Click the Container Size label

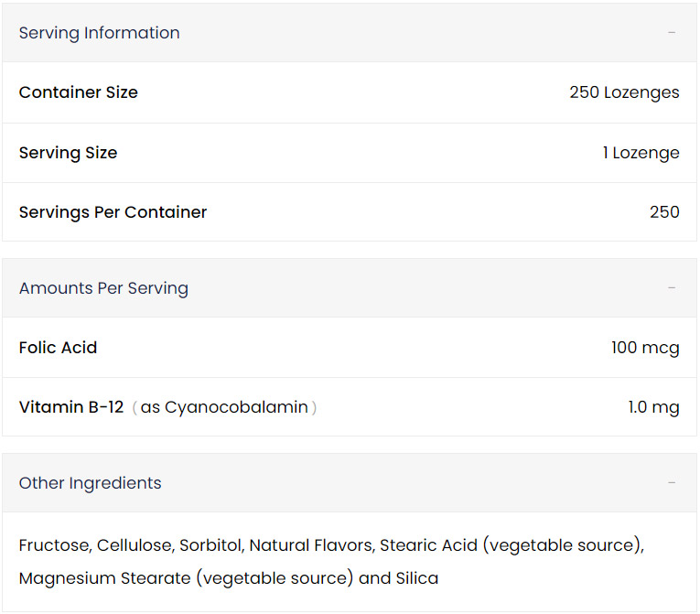click(79, 92)
